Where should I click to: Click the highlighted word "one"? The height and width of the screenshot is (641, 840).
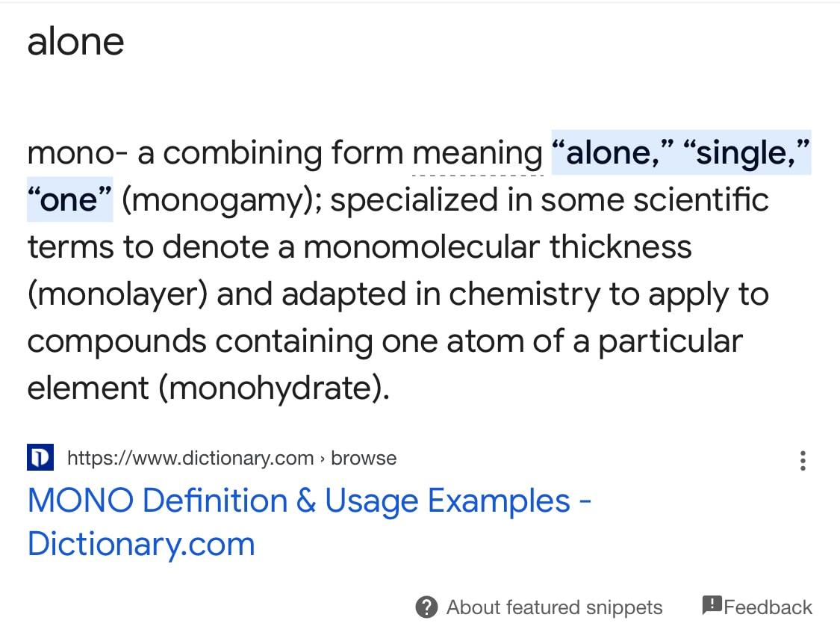(x=69, y=200)
